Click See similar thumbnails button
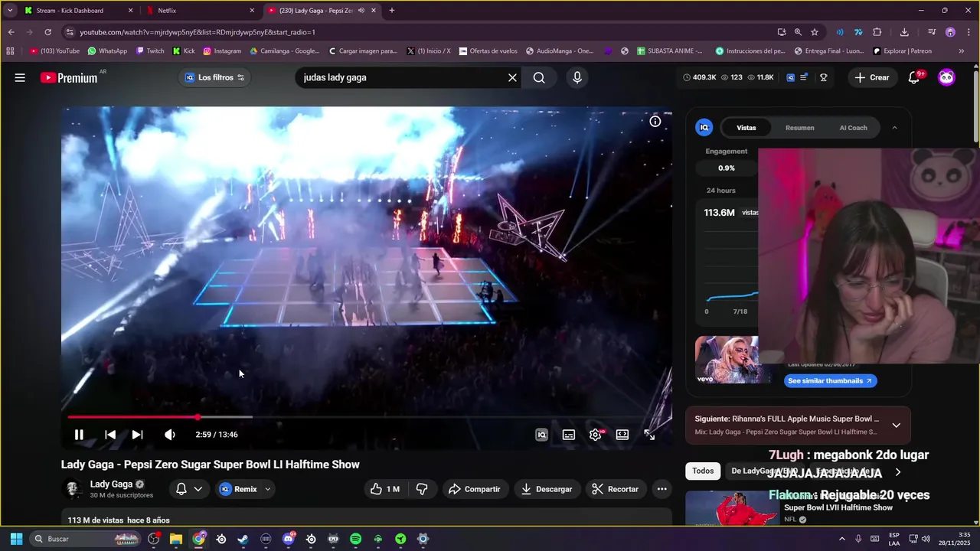Viewport: 980px width, 551px height. coord(830,380)
